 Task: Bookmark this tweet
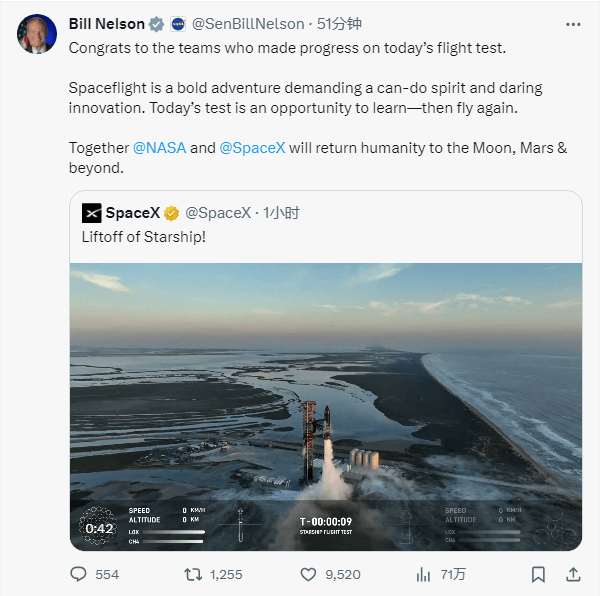tap(538, 574)
